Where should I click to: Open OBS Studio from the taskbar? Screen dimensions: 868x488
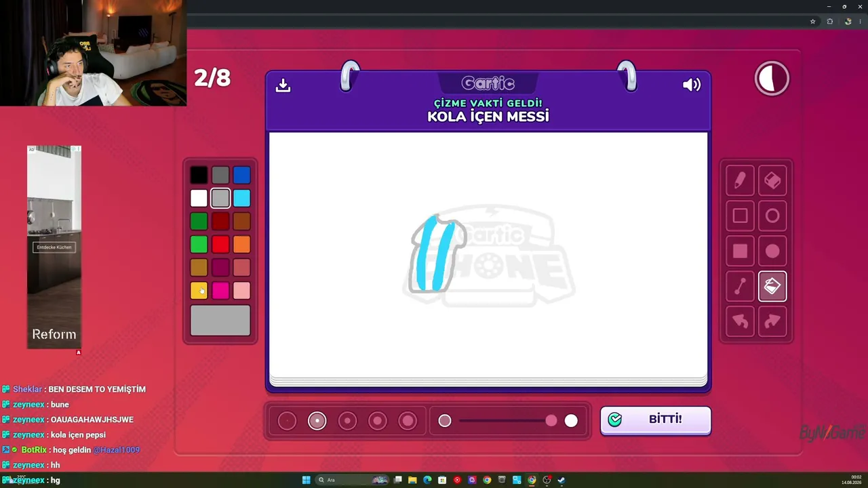click(547, 480)
